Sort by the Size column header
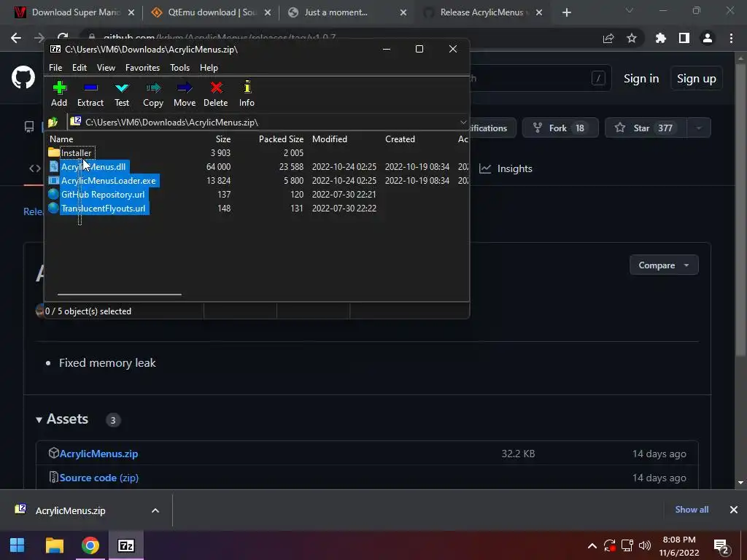 223,139
